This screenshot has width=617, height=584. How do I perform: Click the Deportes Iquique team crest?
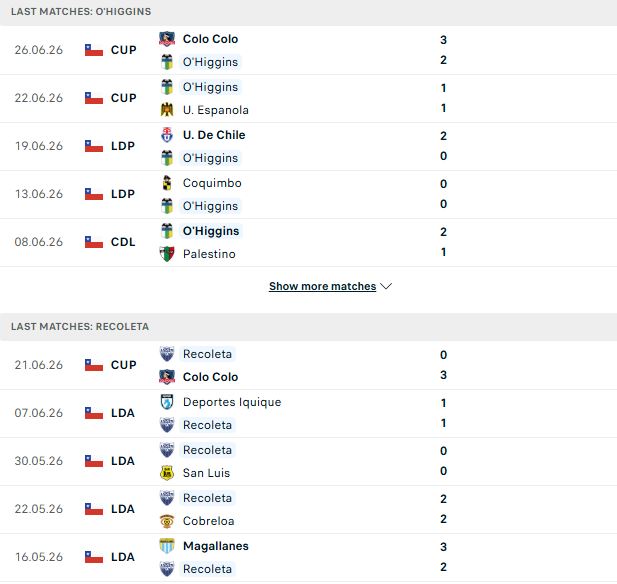(x=167, y=402)
